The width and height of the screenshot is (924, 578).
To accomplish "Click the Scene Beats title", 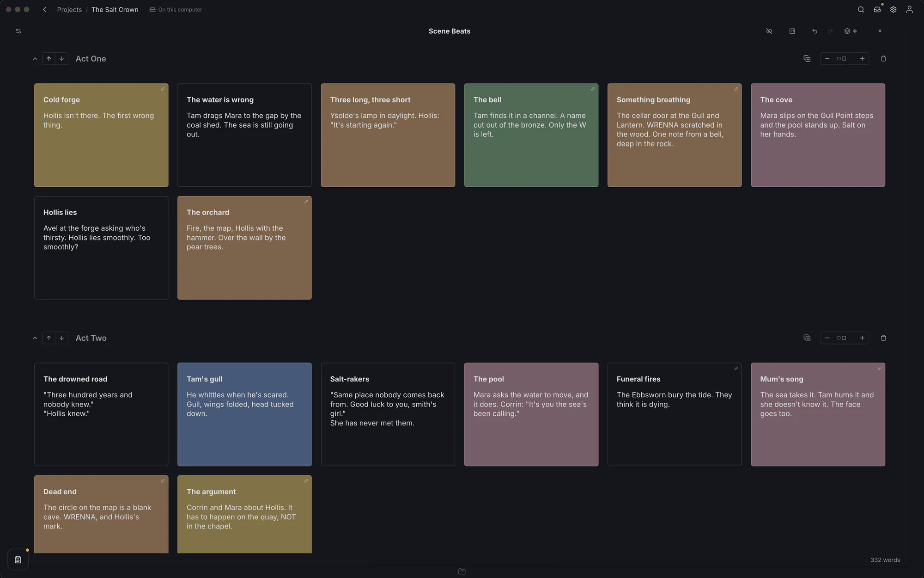I will pyautogui.click(x=449, y=31).
